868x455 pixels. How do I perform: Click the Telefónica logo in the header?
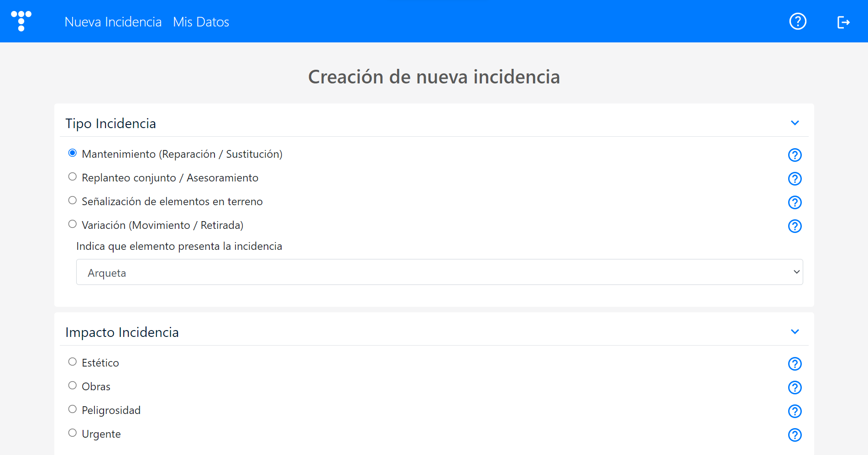click(x=21, y=21)
